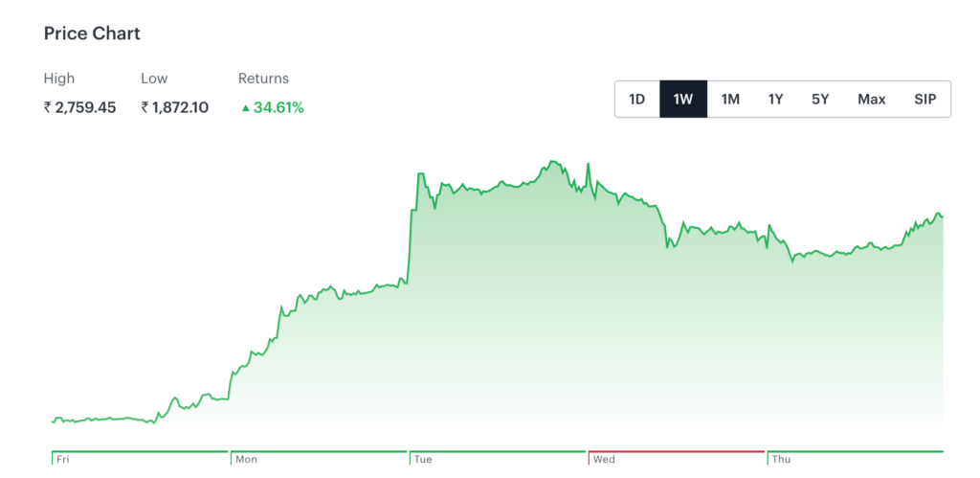Select the 1W time range
This screenshot has width=980, height=478.
[683, 99]
